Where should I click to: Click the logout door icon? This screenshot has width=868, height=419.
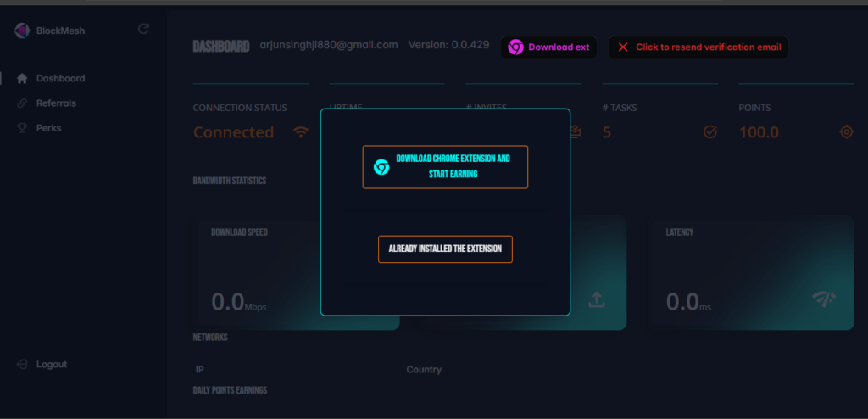[22, 364]
